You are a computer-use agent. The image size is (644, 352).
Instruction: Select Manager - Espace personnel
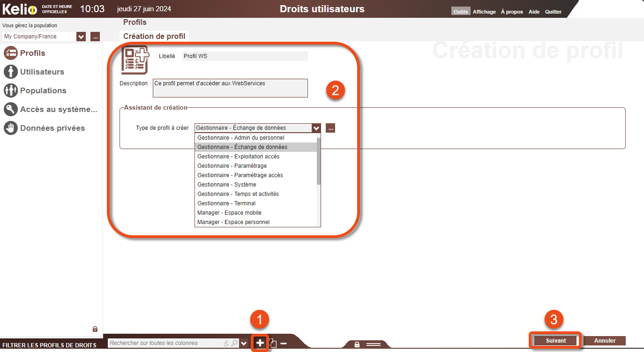click(x=256, y=222)
